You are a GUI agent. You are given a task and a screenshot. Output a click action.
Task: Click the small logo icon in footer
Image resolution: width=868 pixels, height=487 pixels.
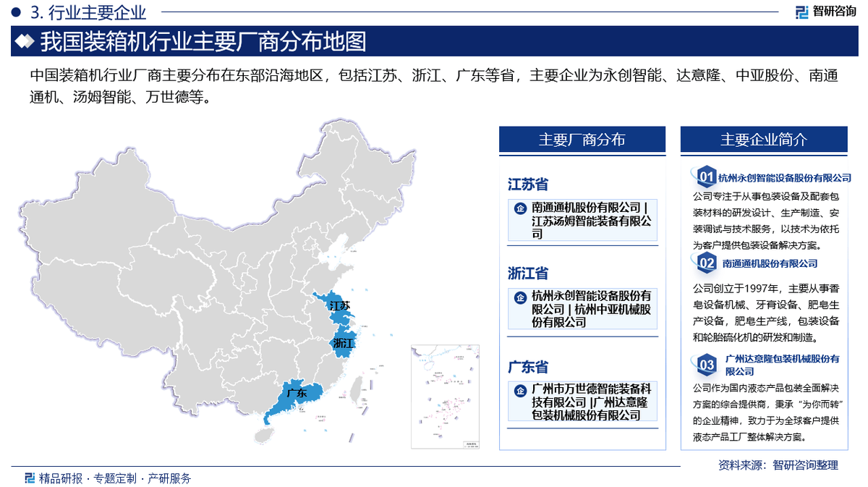point(30,478)
